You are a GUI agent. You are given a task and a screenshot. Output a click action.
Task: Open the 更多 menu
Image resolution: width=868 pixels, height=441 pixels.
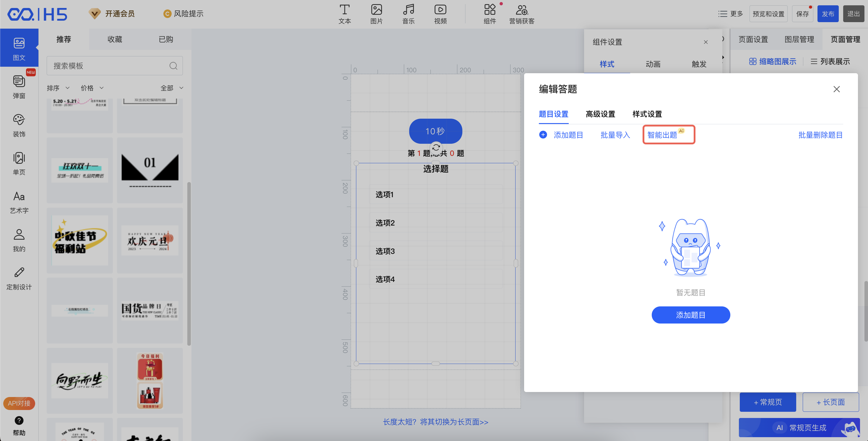(x=730, y=14)
